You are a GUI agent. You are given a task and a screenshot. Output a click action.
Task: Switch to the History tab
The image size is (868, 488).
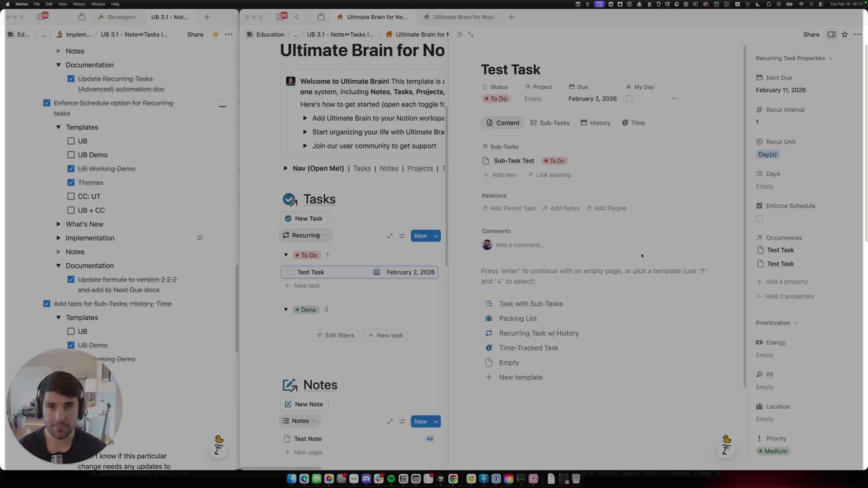595,123
